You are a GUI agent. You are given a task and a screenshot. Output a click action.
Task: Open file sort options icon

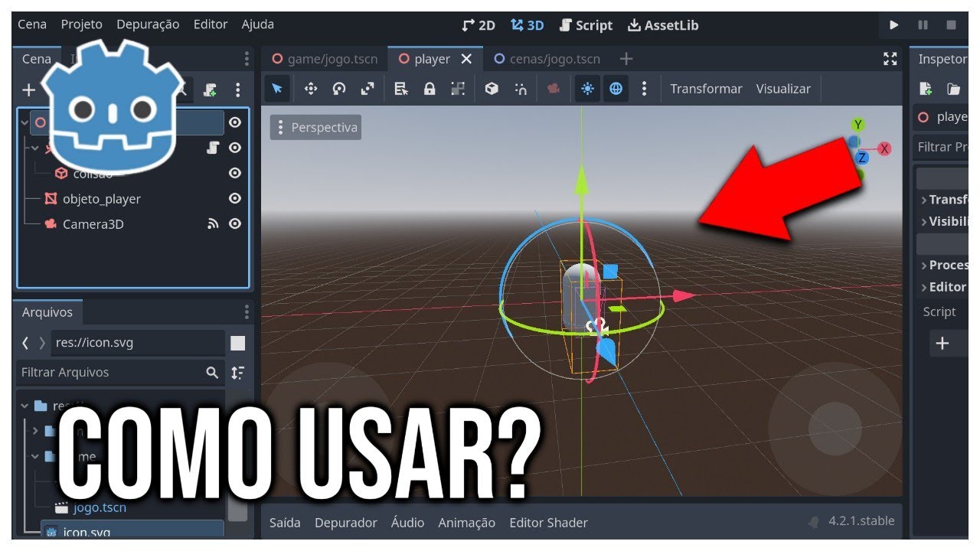point(238,373)
